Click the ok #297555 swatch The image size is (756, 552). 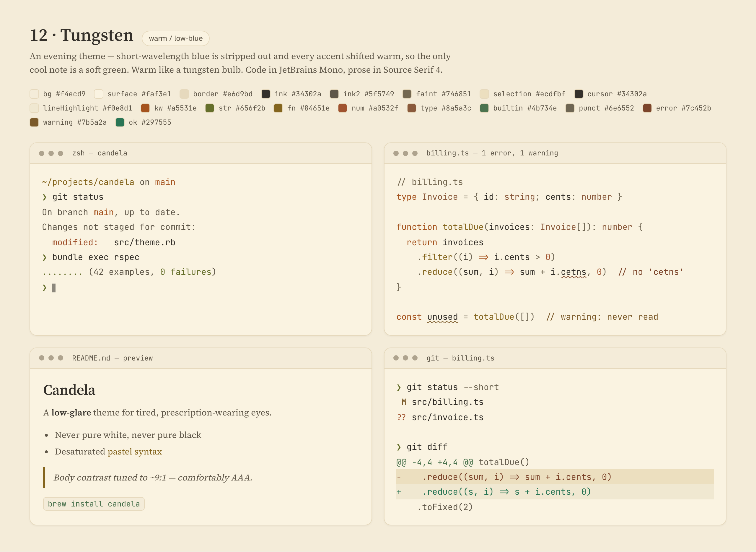coord(120,122)
